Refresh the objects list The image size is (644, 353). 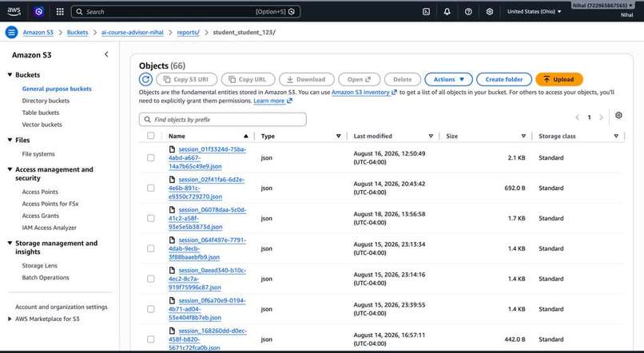point(145,79)
